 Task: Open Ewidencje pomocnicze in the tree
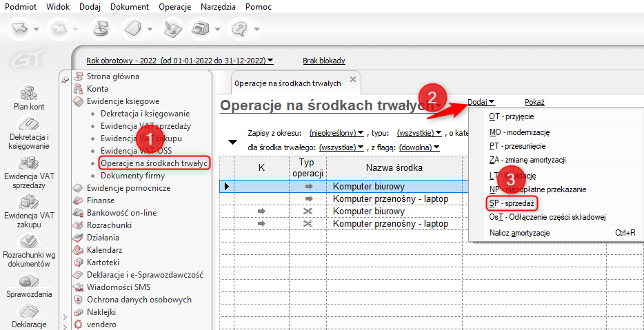pos(128,188)
